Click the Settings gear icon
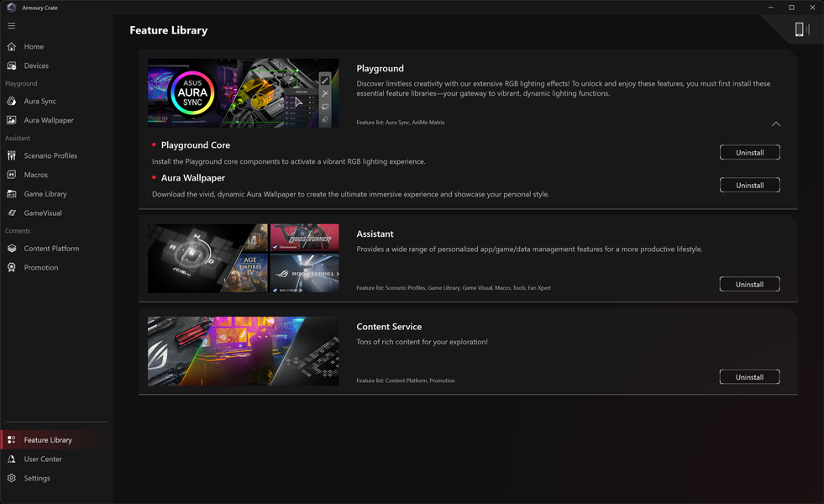 pyautogui.click(x=12, y=478)
